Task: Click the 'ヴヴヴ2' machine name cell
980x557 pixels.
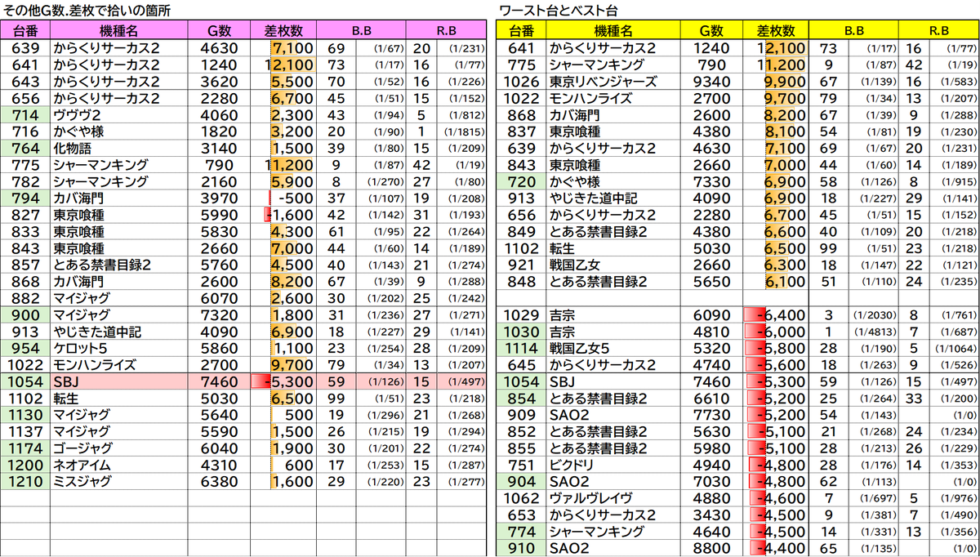Action: point(118,115)
